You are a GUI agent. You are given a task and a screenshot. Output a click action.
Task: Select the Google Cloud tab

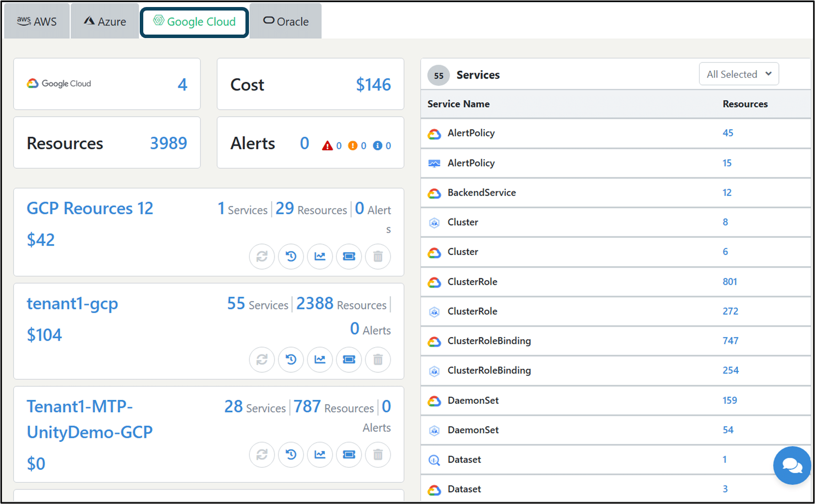pos(194,22)
